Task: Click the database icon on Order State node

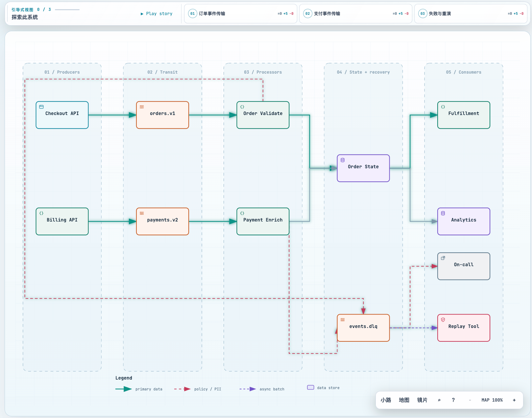Action: tap(343, 160)
